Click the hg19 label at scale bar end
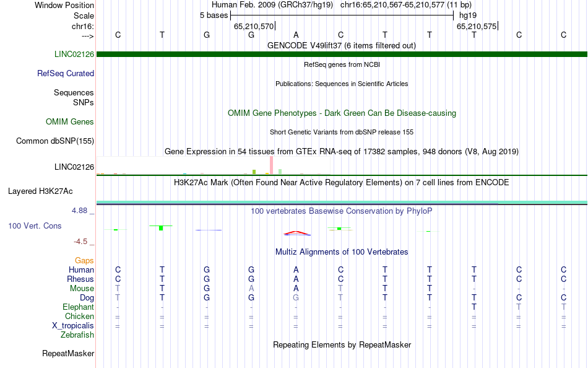This screenshot has height=368, width=588. [x=468, y=15]
